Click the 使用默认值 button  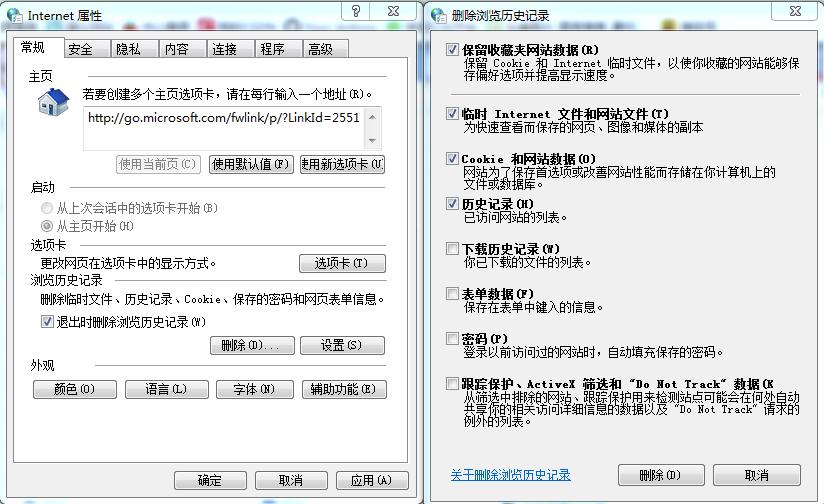click(251, 164)
